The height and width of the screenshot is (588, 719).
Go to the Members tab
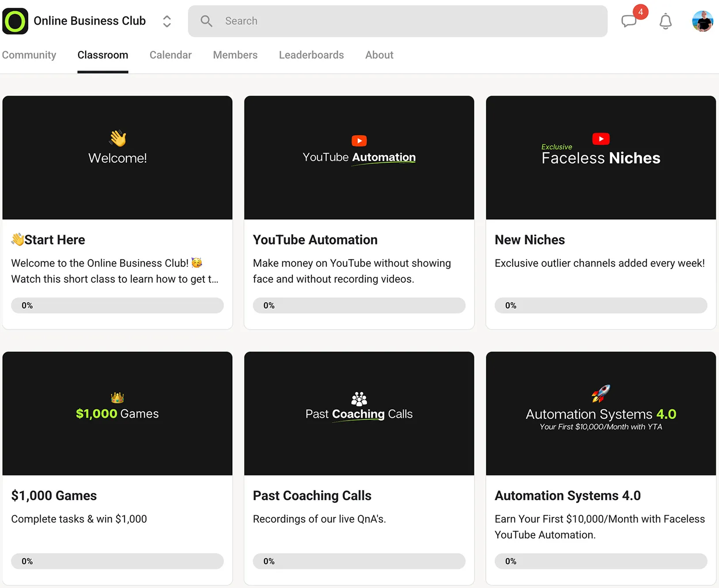coord(235,55)
